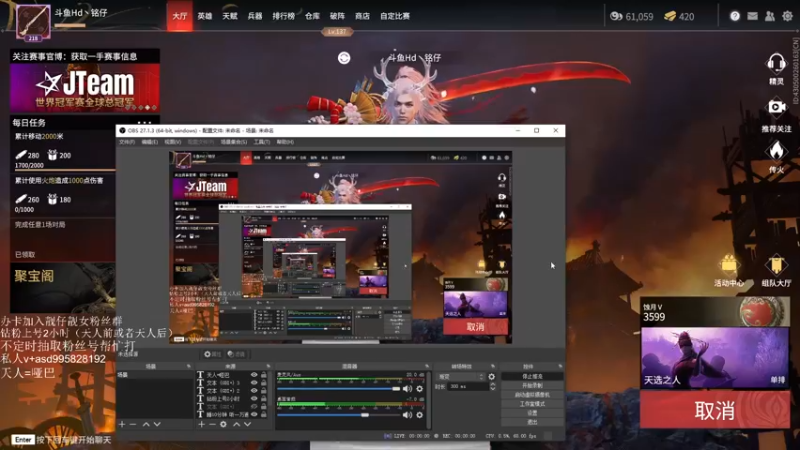Open scene transition properties gear
This screenshot has height=450, width=800.
click(491, 377)
